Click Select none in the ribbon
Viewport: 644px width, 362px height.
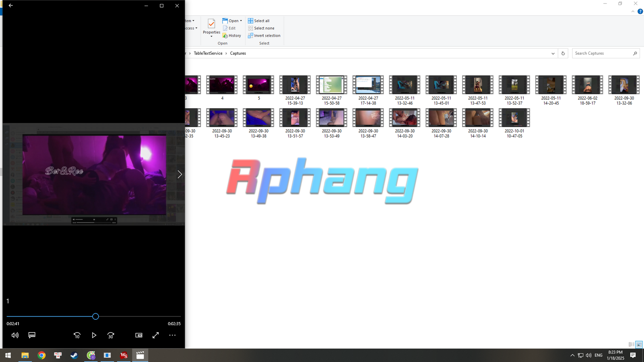[x=261, y=28]
